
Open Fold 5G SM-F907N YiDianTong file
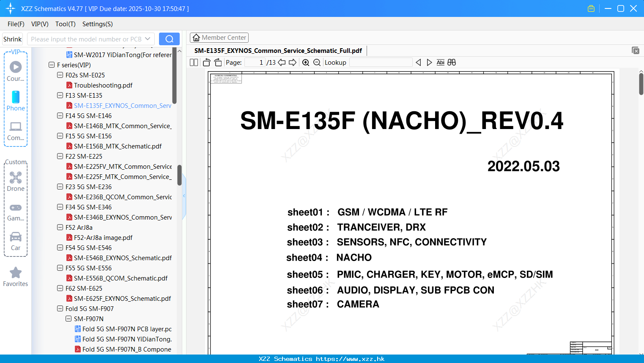tap(123, 339)
